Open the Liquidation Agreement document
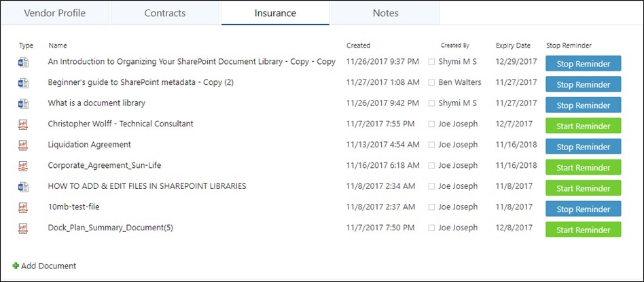 click(x=90, y=145)
